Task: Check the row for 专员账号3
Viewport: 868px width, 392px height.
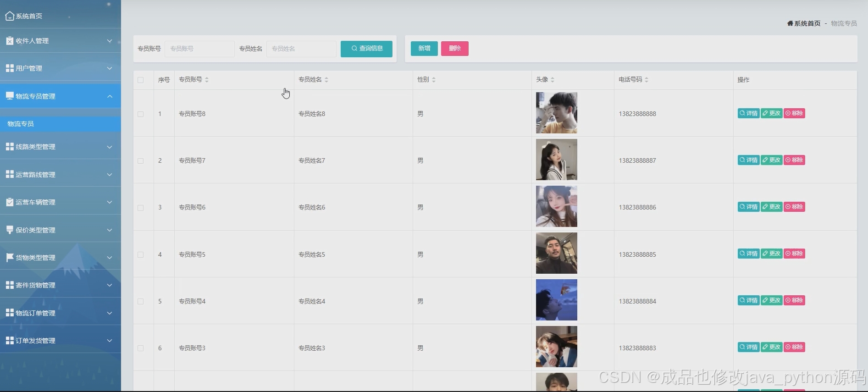Action: click(141, 348)
